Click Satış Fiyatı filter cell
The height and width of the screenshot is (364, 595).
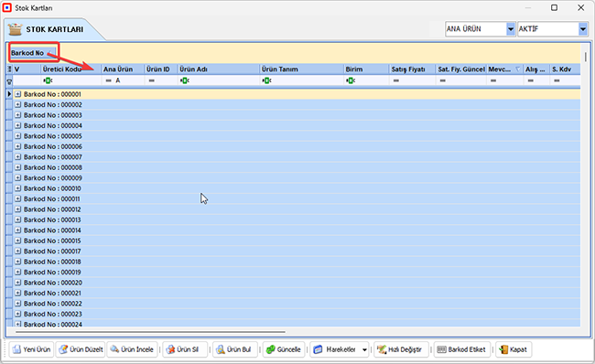[413, 80]
